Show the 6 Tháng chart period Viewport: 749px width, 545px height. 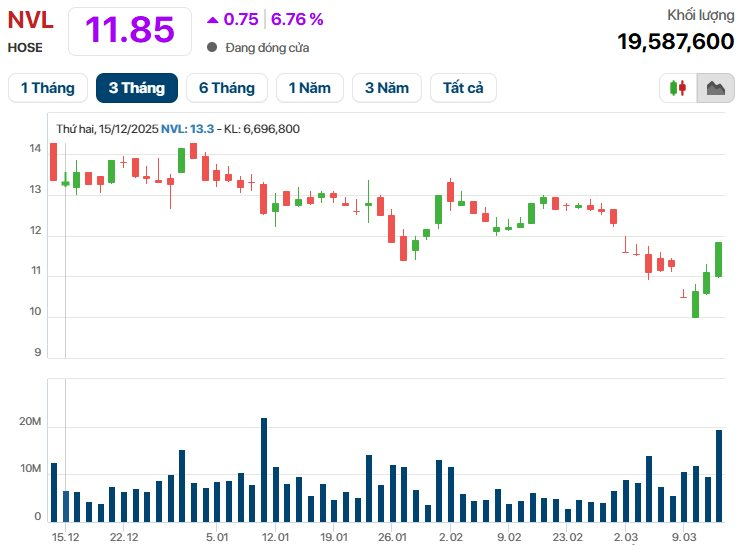click(227, 88)
